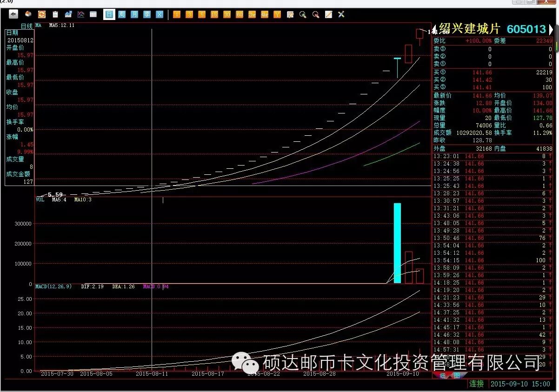Go to next stock with right arrow
559x392 pixels.
(x=551, y=29)
